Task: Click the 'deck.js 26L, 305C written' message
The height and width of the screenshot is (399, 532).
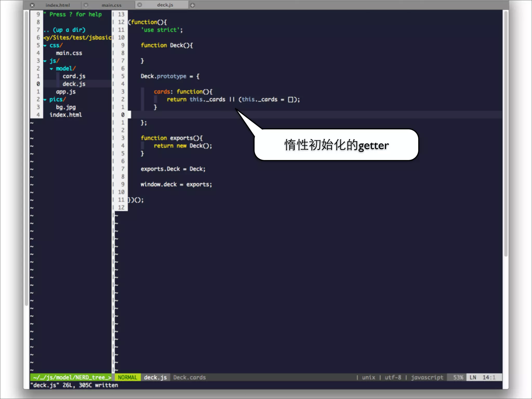Action: [74, 385]
